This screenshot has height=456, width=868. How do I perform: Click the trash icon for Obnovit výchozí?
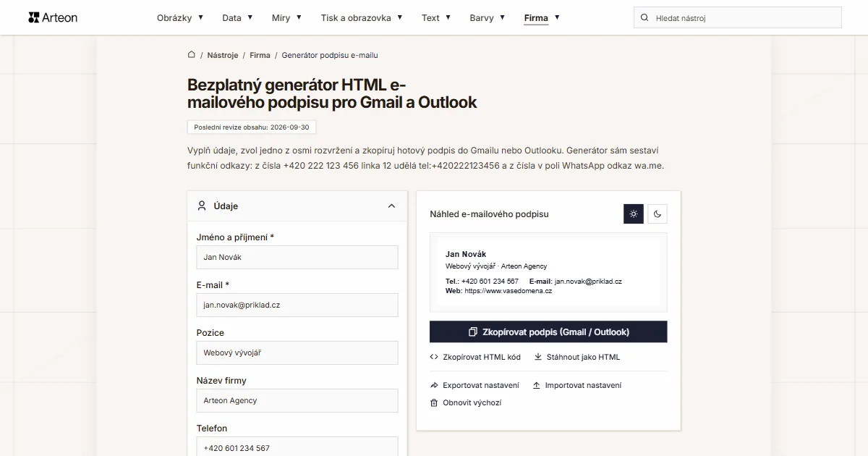pos(434,402)
